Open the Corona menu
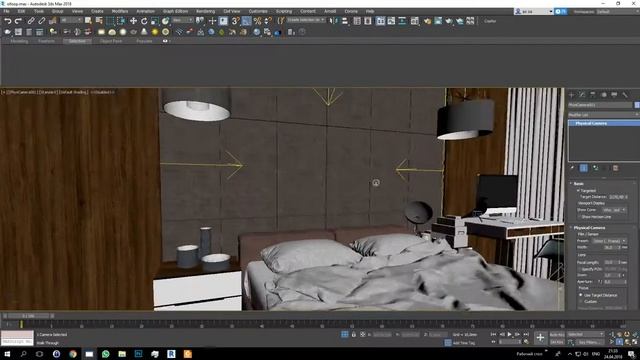Screen dimensions: 640x360 click(351, 11)
